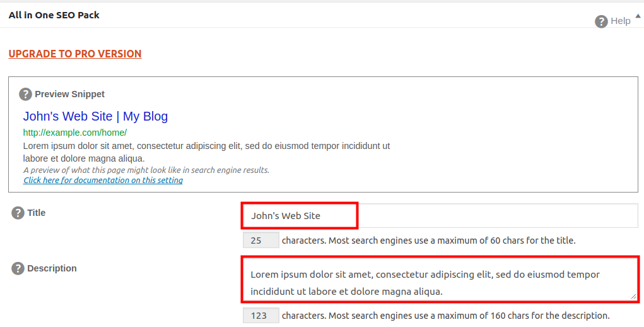This screenshot has height=327, width=644.
Task: Click the Help question mark icon
Action: point(601,21)
